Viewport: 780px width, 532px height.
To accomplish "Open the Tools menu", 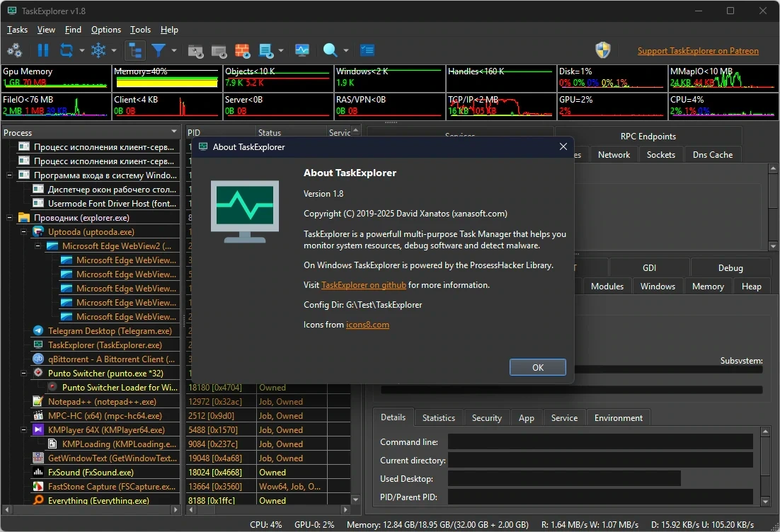I will (x=140, y=30).
